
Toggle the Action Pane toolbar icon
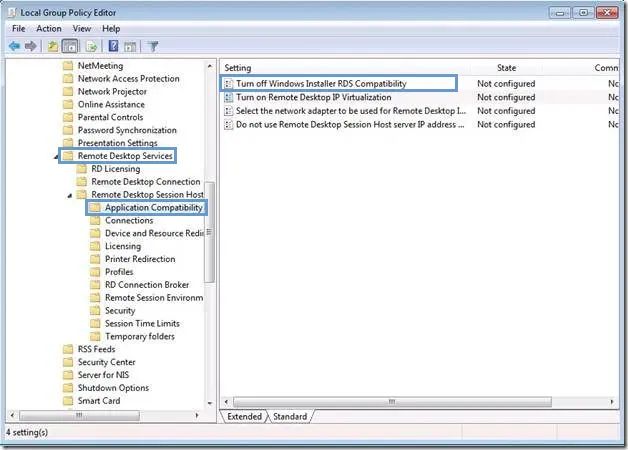[130, 46]
